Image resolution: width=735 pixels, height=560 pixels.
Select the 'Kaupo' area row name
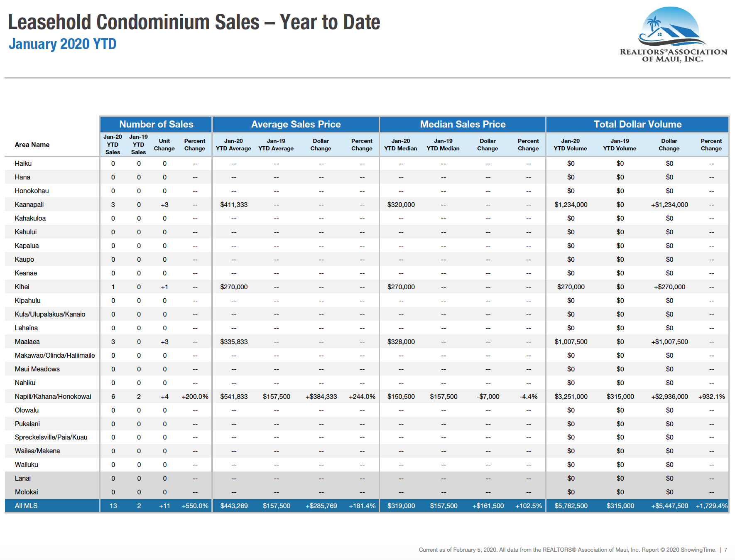(24, 259)
